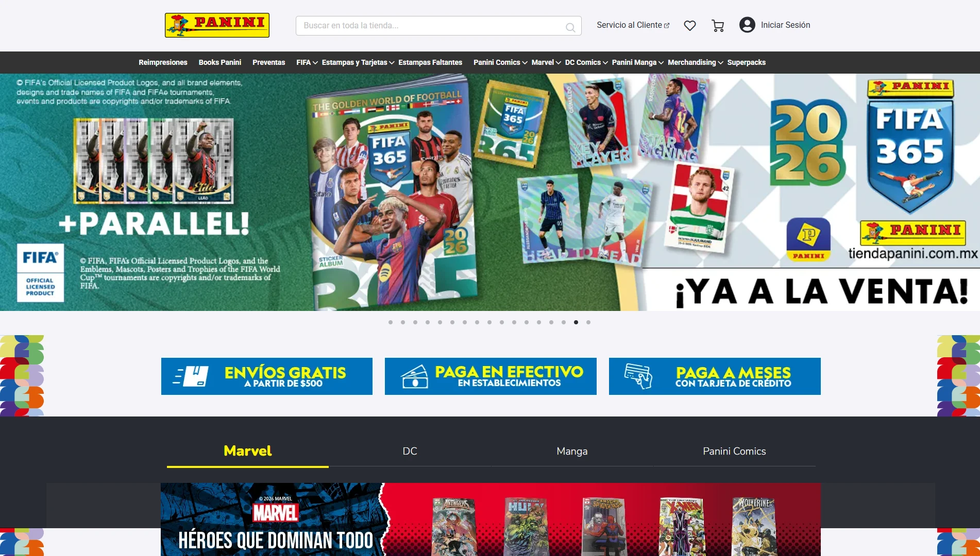Viewport: 980px width, 556px height.
Task: Select the last carousel slide dot
Action: point(588,322)
